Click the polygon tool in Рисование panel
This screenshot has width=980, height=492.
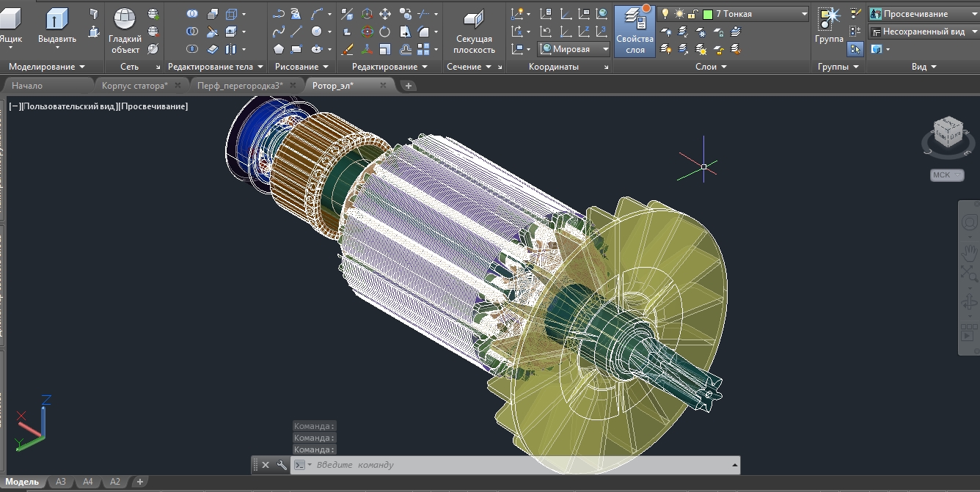(279, 49)
